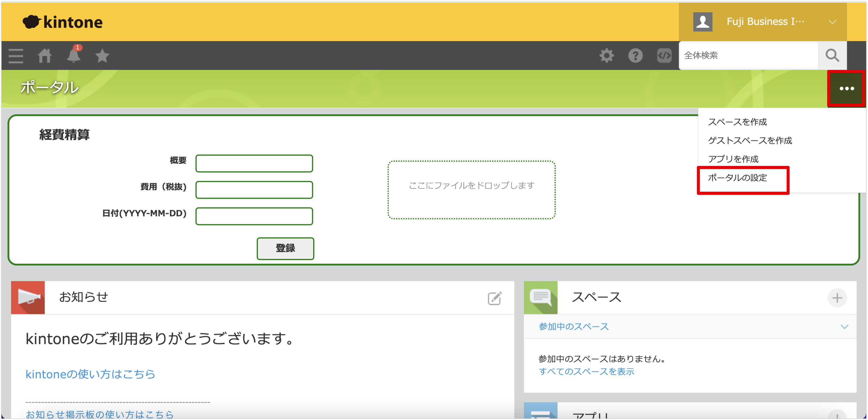Focus the 全体検索 search field
Viewport: 868px width, 420px height.
coord(749,55)
